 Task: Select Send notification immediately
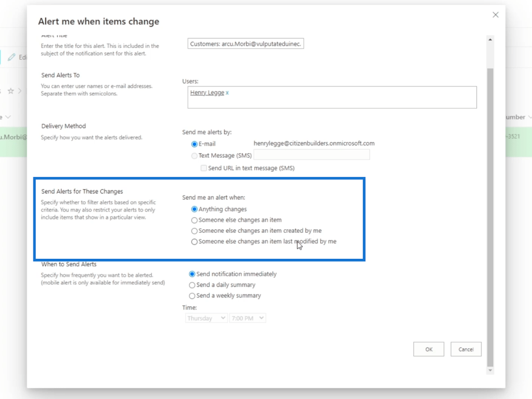click(x=192, y=274)
